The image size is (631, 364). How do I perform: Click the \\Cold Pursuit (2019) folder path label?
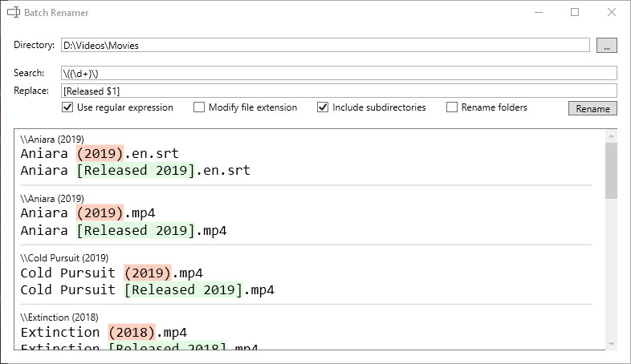click(x=64, y=258)
